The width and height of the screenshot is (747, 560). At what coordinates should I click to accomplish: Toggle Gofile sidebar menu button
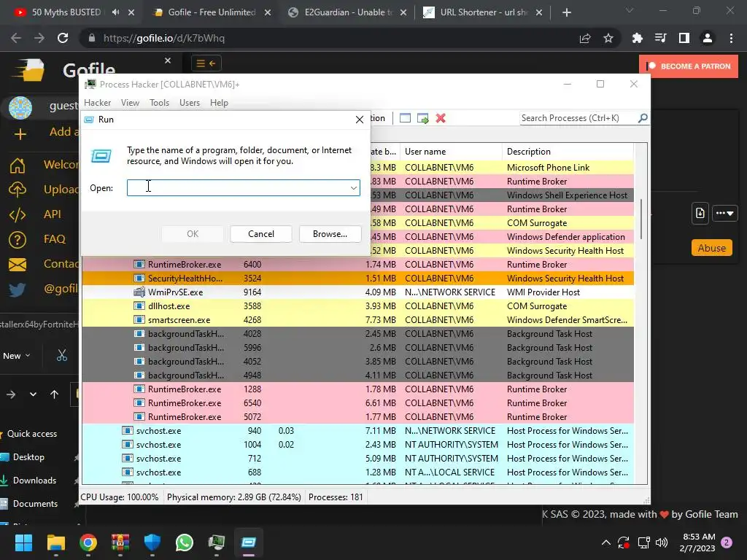[206, 63]
